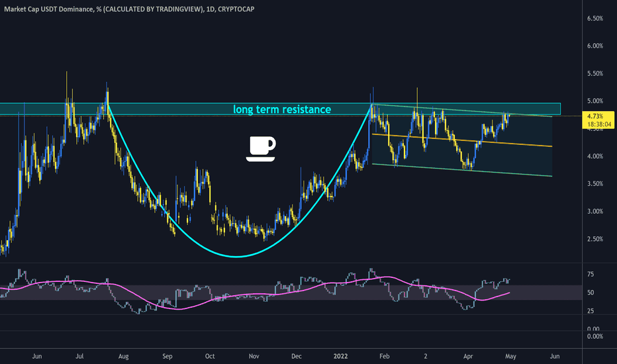Image resolution: width=617 pixels, height=364 pixels.
Task: Click the 6.00% price axis label
Action: click(595, 46)
